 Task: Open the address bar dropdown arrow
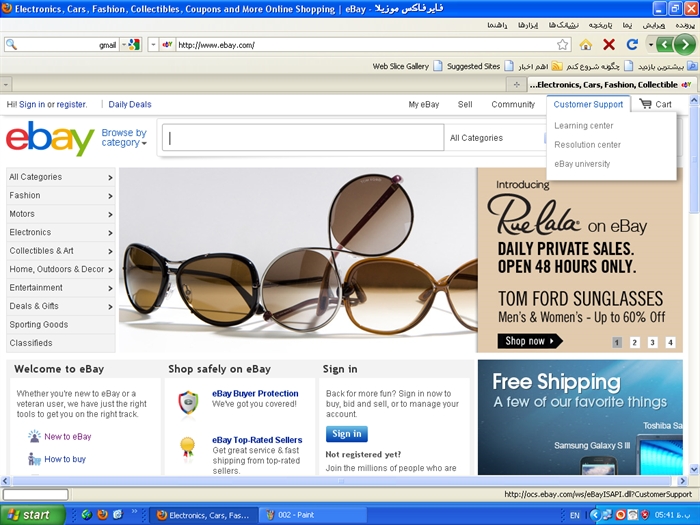(x=153, y=45)
